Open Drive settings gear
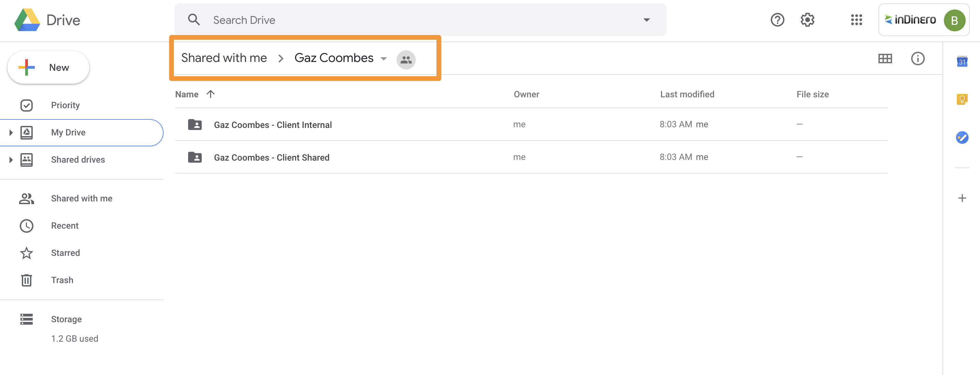980x375 pixels. coord(807,20)
